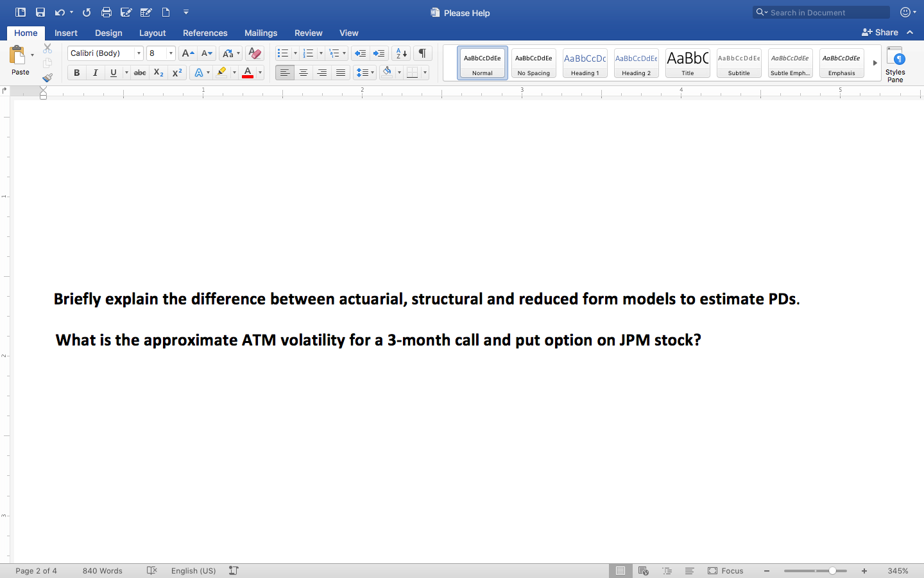Click the 840 Words count
Image resolution: width=924 pixels, height=578 pixels.
tap(103, 570)
